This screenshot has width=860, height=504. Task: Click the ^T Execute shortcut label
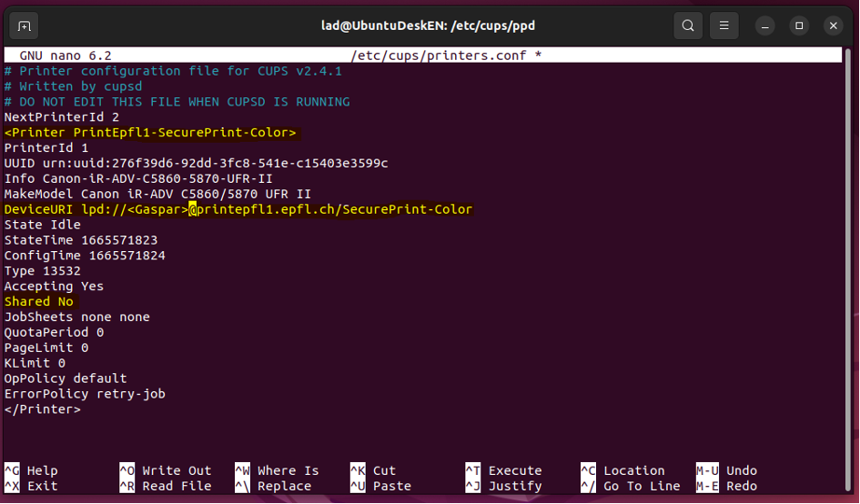pos(503,470)
